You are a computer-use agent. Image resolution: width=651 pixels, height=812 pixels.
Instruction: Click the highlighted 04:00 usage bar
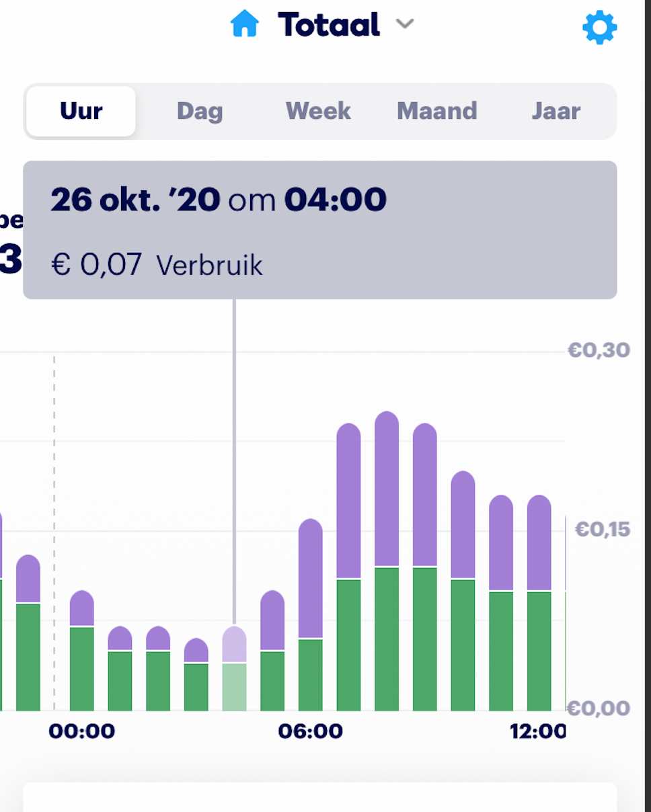point(234,669)
